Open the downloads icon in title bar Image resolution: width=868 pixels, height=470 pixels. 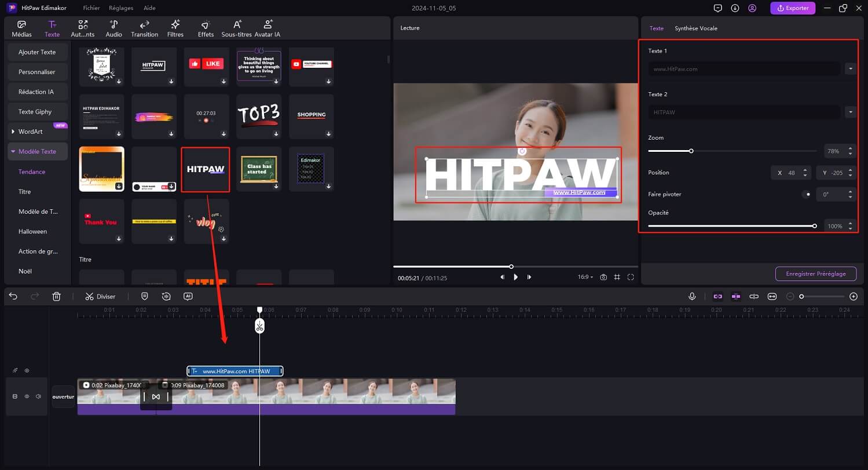[x=735, y=8]
